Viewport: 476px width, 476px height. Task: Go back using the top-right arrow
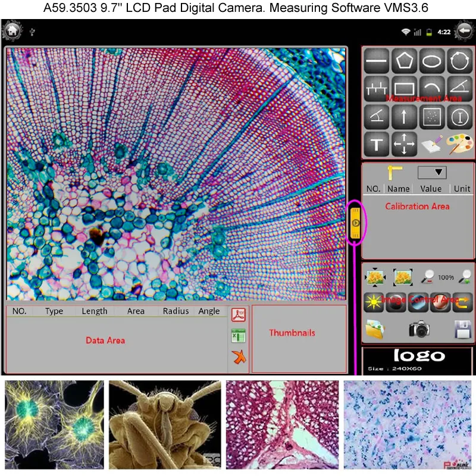(x=464, y=31)
